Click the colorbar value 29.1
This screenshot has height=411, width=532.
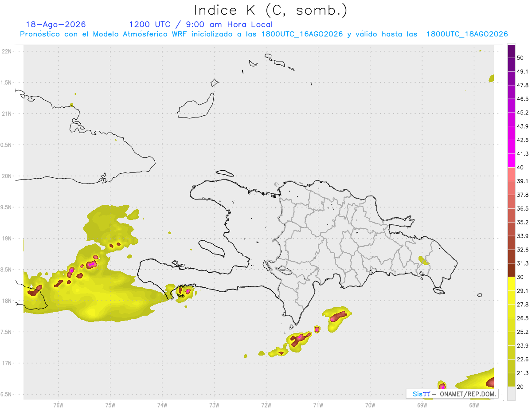pyautogui.click(x=523, y=291)
